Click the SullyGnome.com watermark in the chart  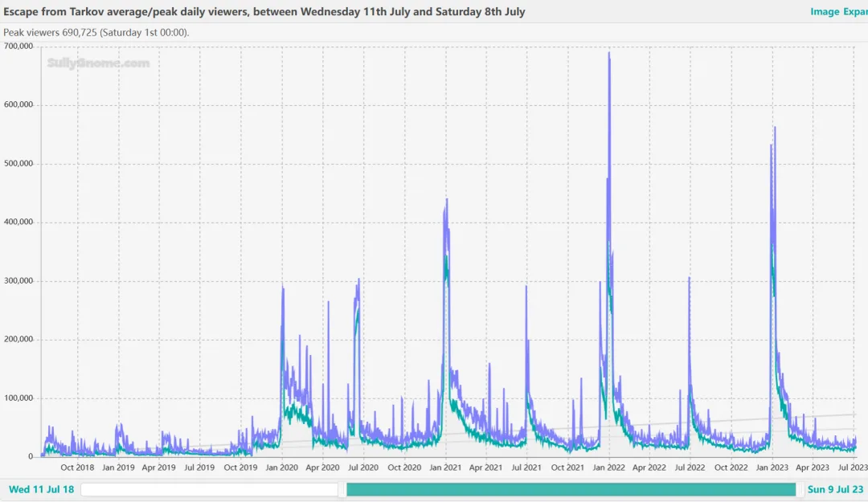[98, 63]
